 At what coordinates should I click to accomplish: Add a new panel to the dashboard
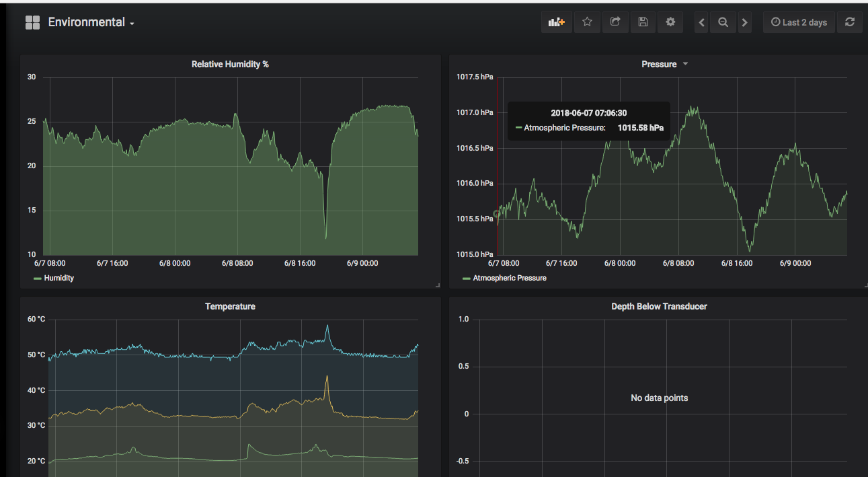click(556, 22)
